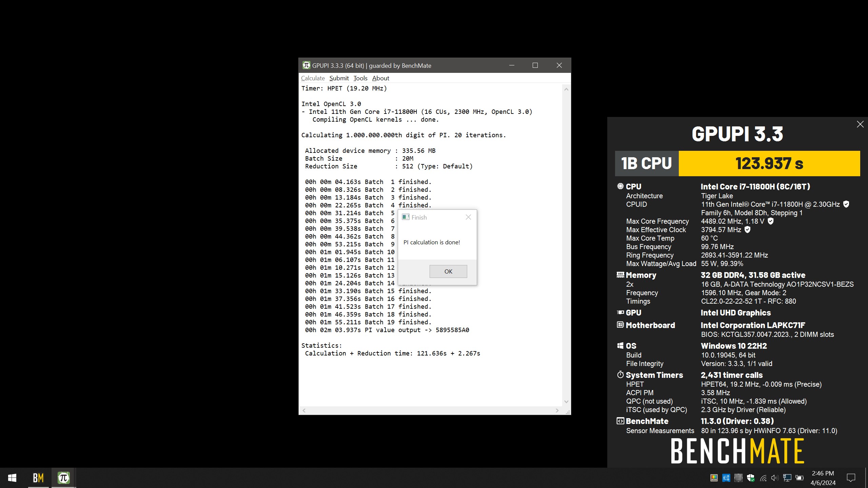This screenshot has height=488, width=868.
Task: Click the GPUPI pi icon in title bar
Action: click(306, 65)
